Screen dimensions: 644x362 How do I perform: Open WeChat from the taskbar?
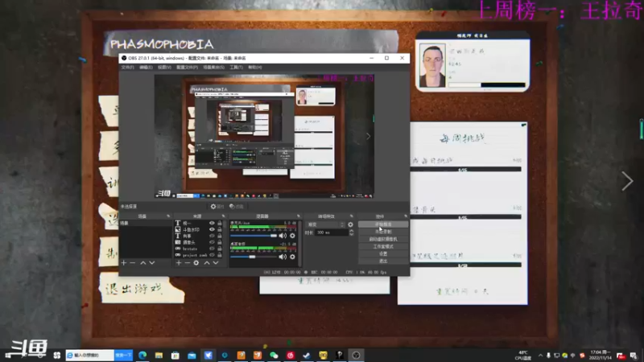(274, 355)
